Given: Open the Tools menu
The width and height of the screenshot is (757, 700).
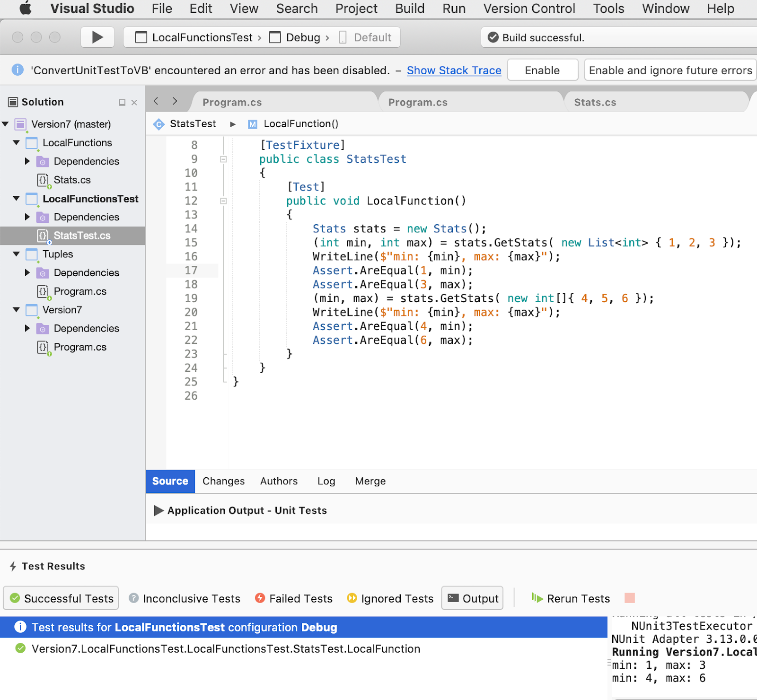Looking at the screenshot, I should [608, 9].
